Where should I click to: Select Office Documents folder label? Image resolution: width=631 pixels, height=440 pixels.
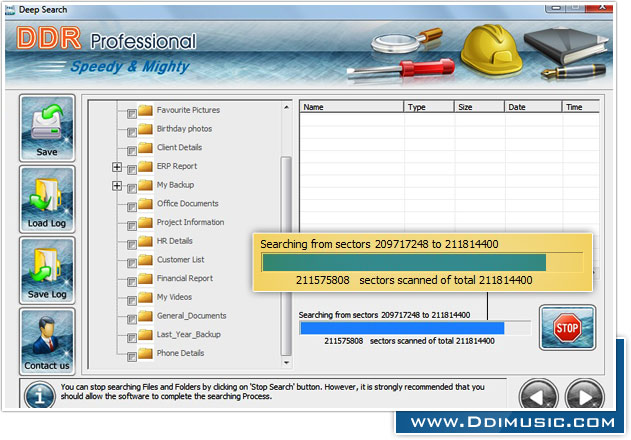point(188,204)
